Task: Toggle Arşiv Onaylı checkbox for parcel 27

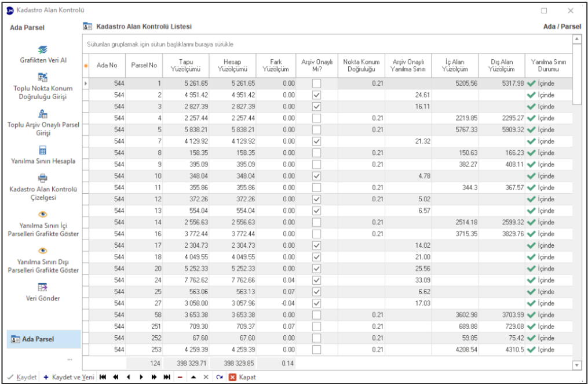Action: (x=316, y=303)
